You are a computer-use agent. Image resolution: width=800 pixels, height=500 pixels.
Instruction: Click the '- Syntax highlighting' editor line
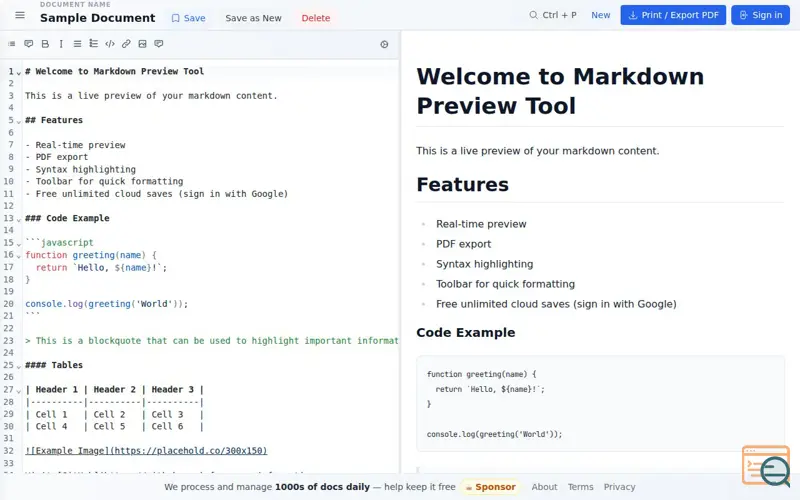(x=81, y=169)
